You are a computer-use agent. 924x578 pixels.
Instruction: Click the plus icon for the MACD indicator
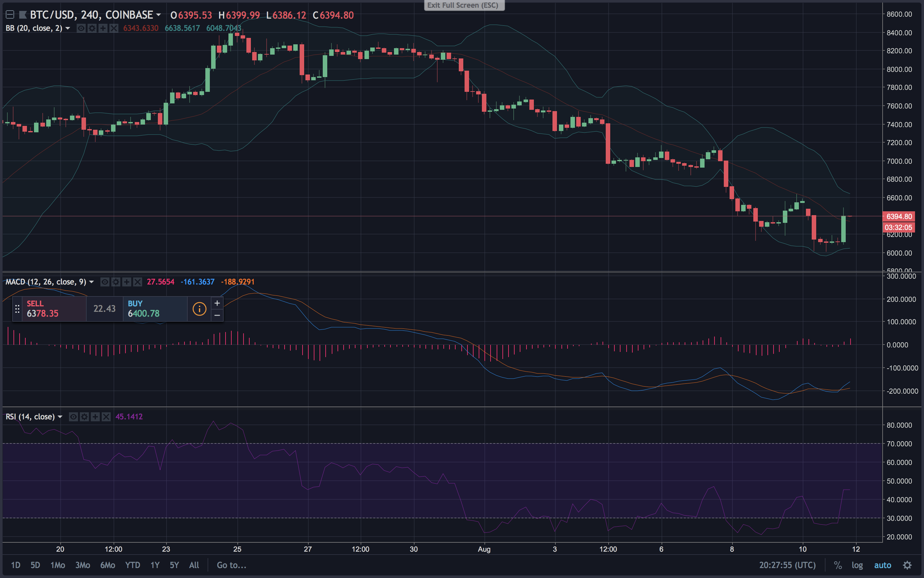[127, 282]
